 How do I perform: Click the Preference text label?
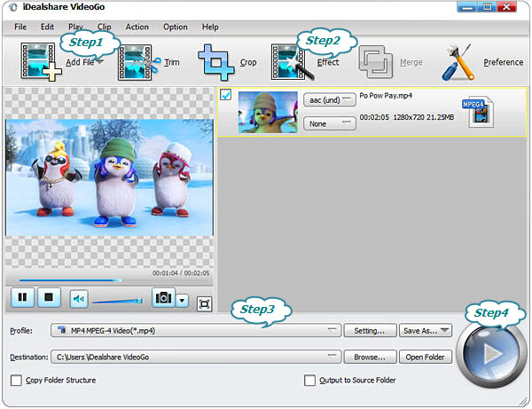(x=503, y=62)
